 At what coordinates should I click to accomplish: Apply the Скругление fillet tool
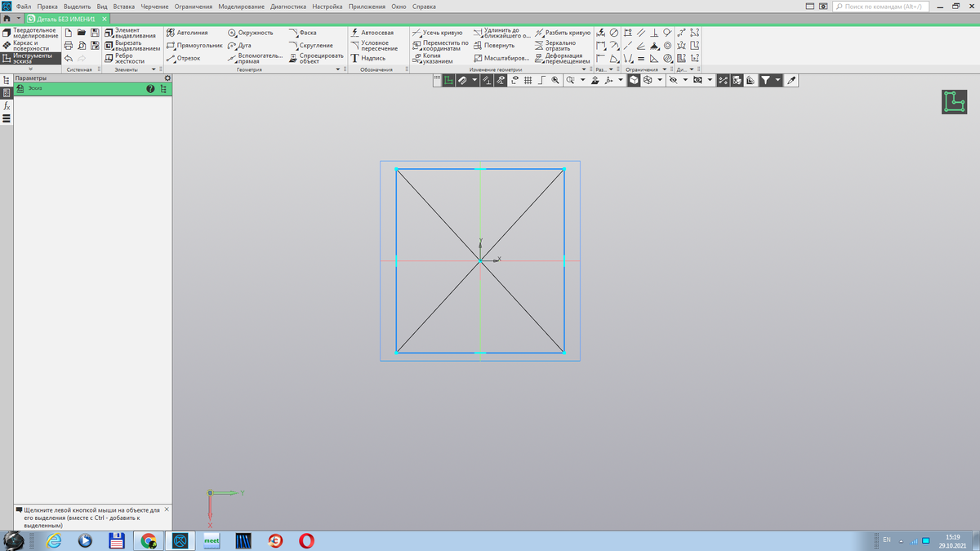[x=310, y=46]
